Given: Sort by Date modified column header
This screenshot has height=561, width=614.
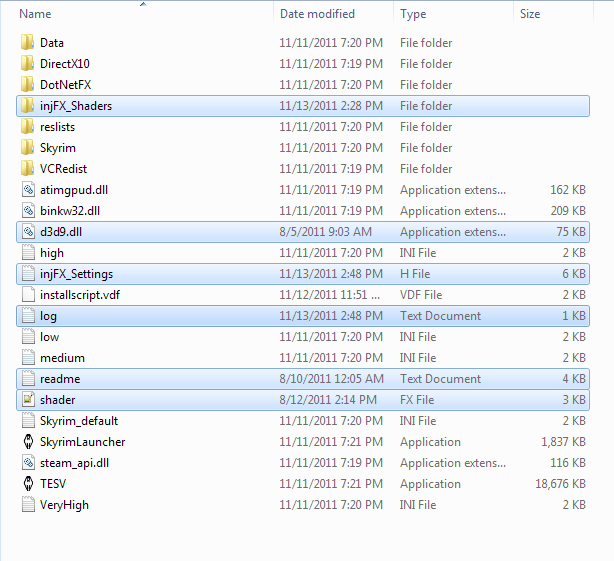Looking at the screenshot, I should click(x=317, y=14).
